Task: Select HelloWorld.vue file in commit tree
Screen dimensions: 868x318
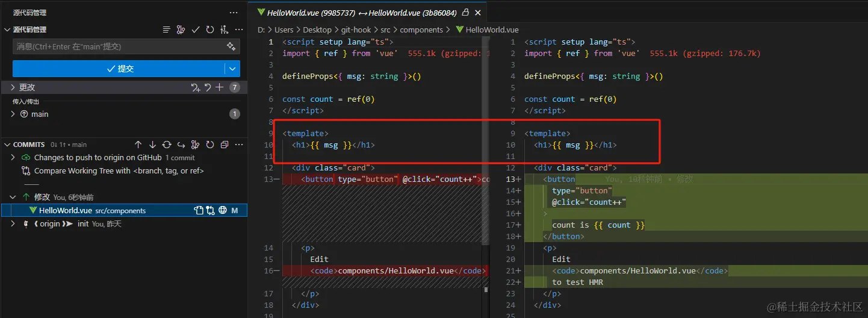Action: [124, 210]
